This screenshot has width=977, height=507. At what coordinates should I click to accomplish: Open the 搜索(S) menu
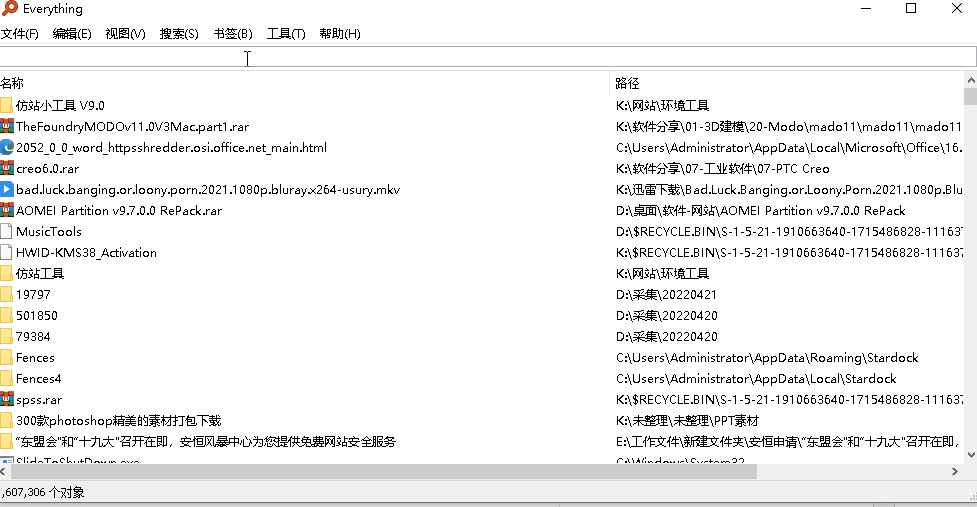(x=179, y=34)
